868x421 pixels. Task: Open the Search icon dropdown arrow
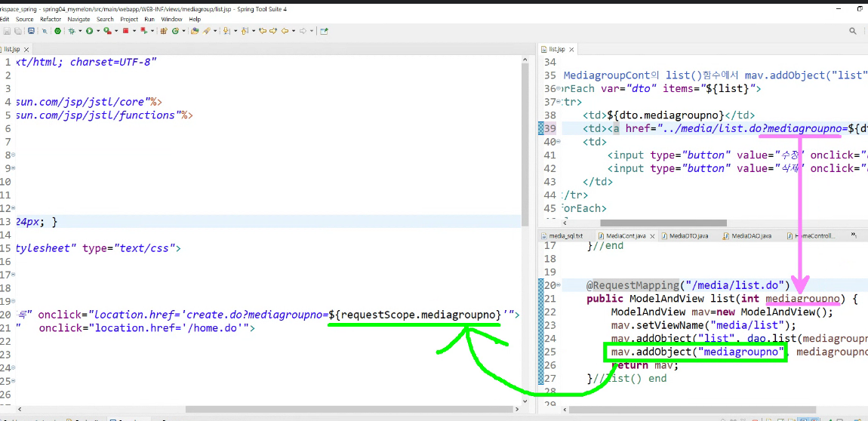point(215,31)
